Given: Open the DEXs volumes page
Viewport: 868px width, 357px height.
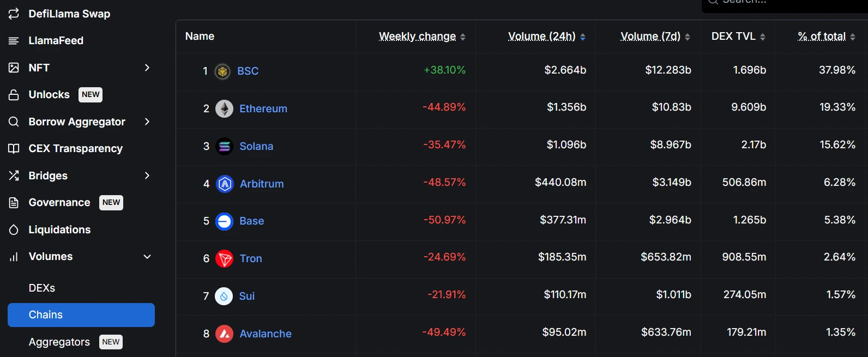Looking at the screenshot, I should coord(42,288).
